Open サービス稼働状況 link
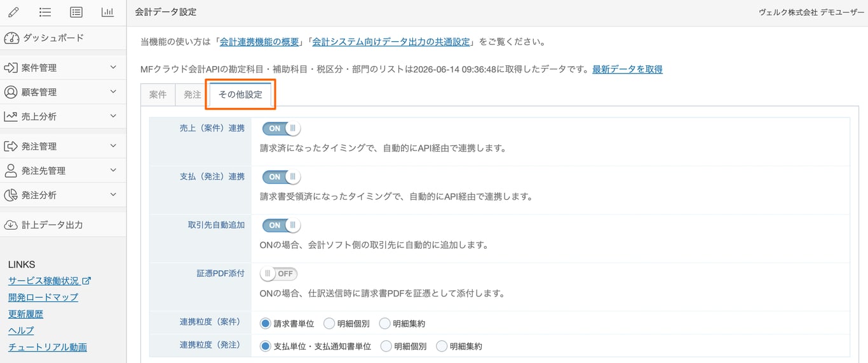 pyautogui.click(x=44, y=280)
